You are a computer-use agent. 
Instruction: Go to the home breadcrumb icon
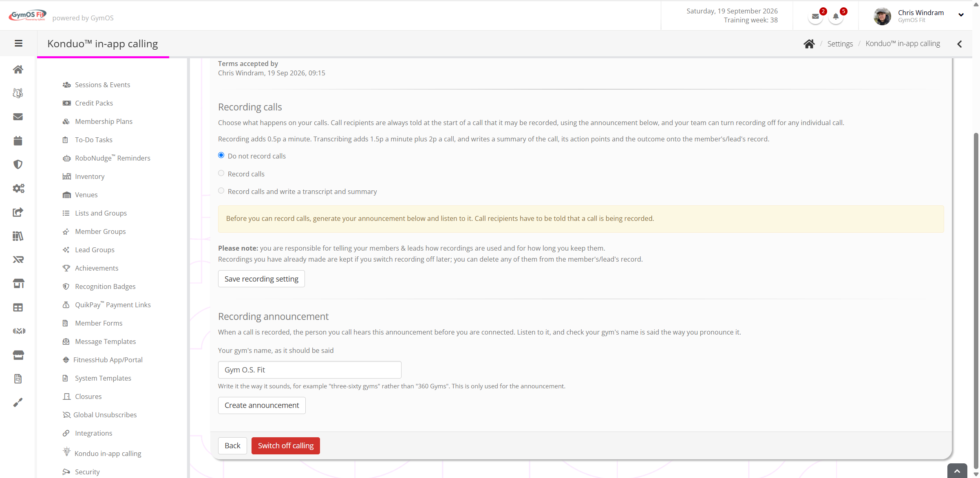tap(809, 44)
